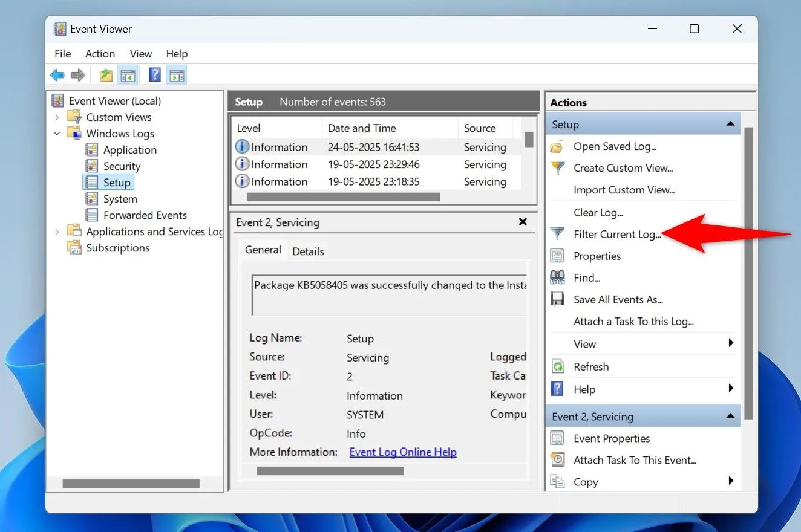The height and width of the screenshot is (532, 801).
Task: Open Event Properties in the Actions pane
Action: coord(612,438)
